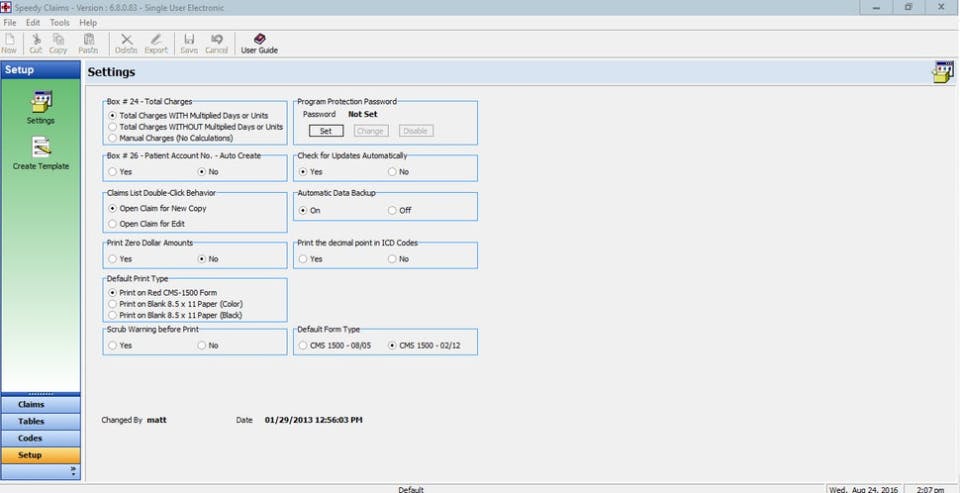Turn Automatic Data Backup On
The height and width of the screenshot is (493, 960).
tap(302, 210)
